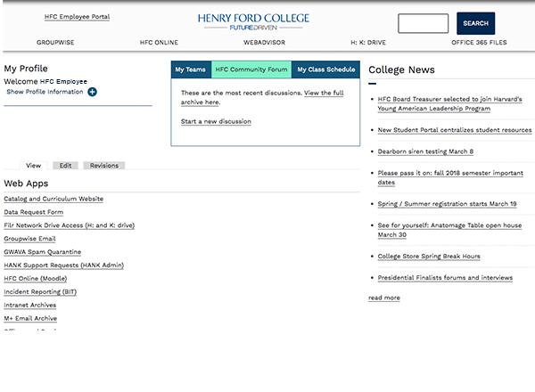Switch to My Class Schedule tab

(x=325, y=69)
